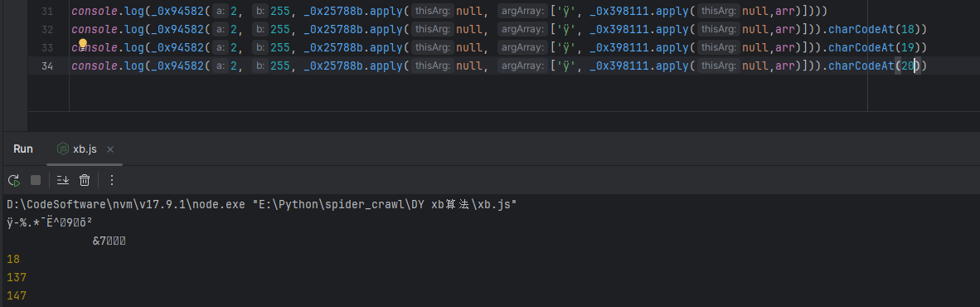Rerun xb.js with the green rerun icon
This screenshot has width=980, height=307.
(14, 180)
